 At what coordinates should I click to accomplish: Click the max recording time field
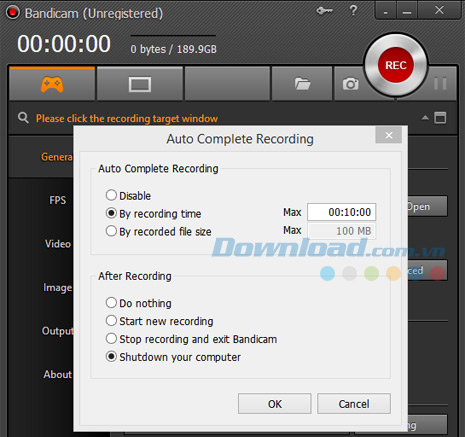click(x=341, y=212)
